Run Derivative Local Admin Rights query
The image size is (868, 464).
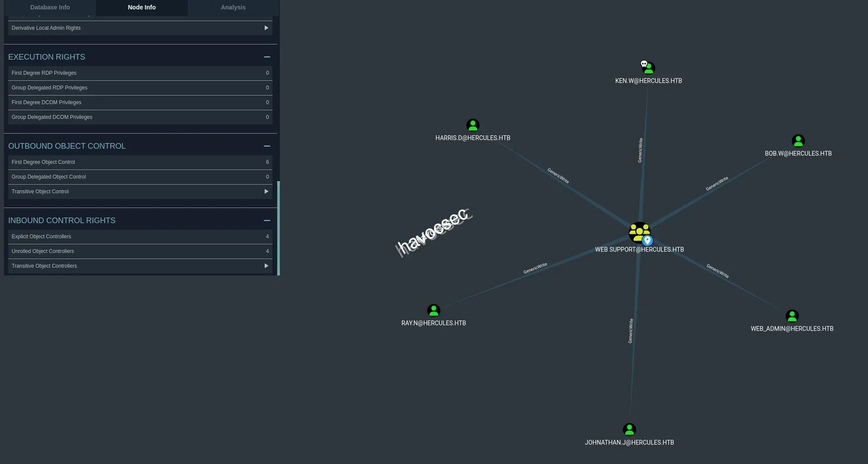[x=140, y=28]
